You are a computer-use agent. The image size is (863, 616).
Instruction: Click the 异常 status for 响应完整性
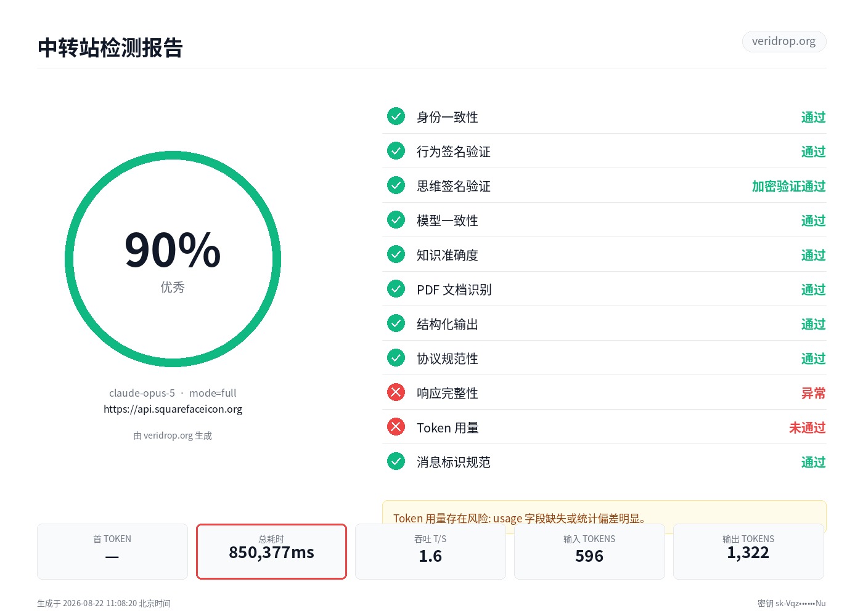pyautogui.click(x=813, y=393)
